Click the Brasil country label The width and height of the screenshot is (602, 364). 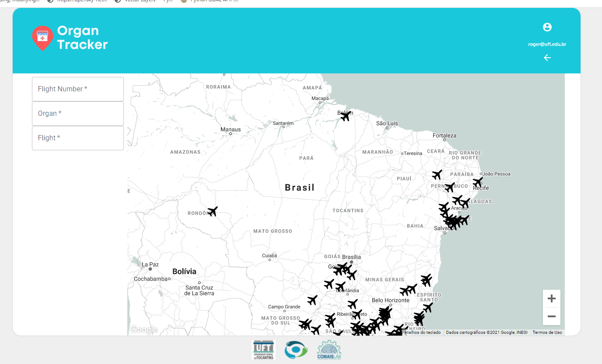pyautogui.click(x=300, y=187)
